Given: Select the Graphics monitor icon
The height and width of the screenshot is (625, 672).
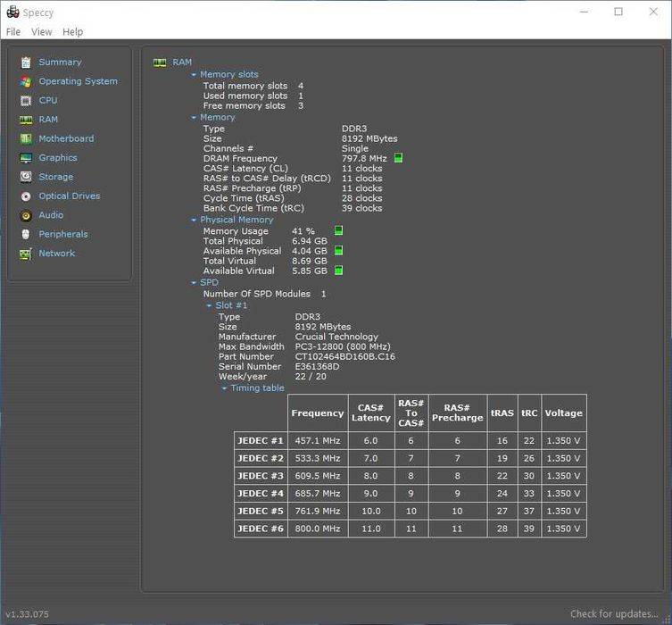Looking at the screenshot, I should 26,158.
